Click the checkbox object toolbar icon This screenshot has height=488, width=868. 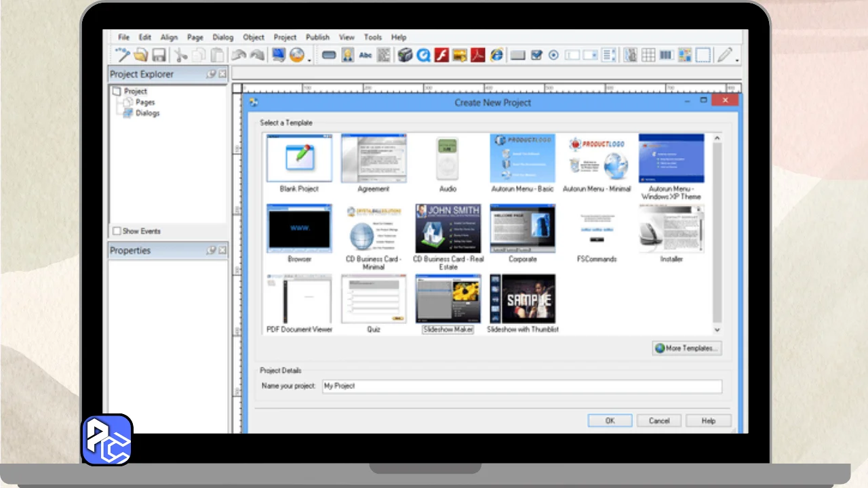point(536,56)
